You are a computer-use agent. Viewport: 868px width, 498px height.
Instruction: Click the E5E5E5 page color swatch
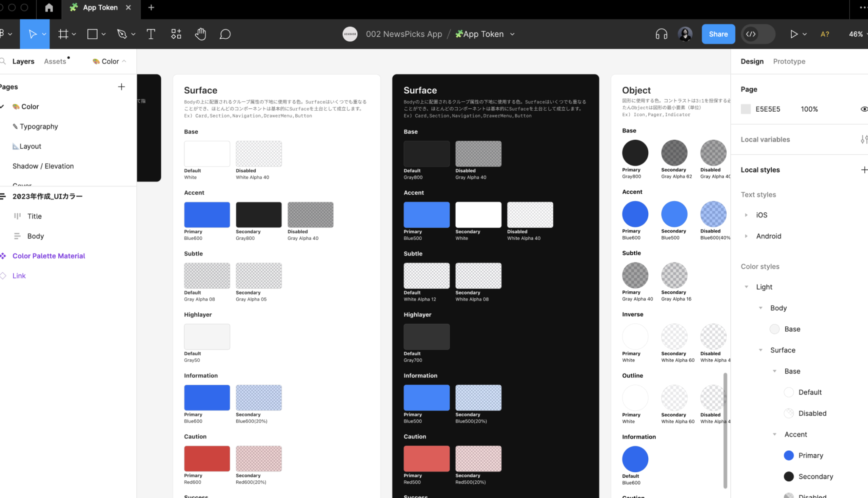746,109
